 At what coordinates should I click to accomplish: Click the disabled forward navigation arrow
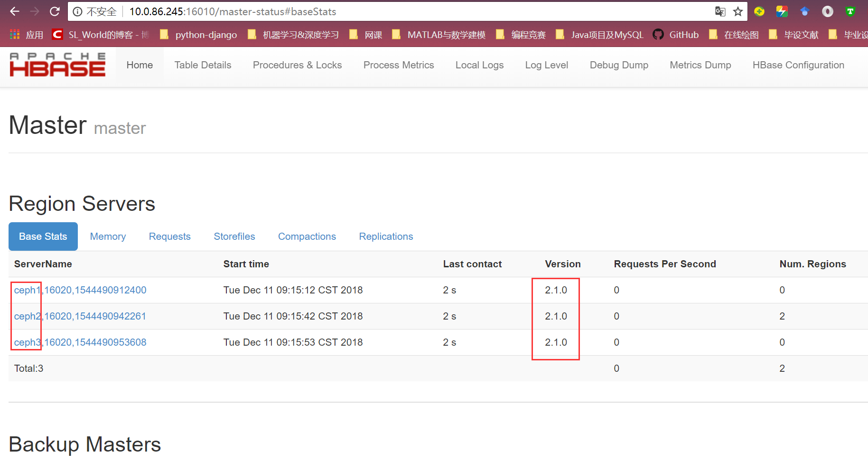point(34,11)
